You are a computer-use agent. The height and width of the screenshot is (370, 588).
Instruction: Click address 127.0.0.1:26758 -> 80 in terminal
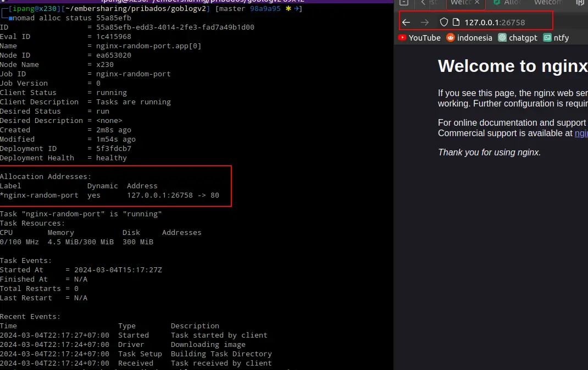pos(173,195)
